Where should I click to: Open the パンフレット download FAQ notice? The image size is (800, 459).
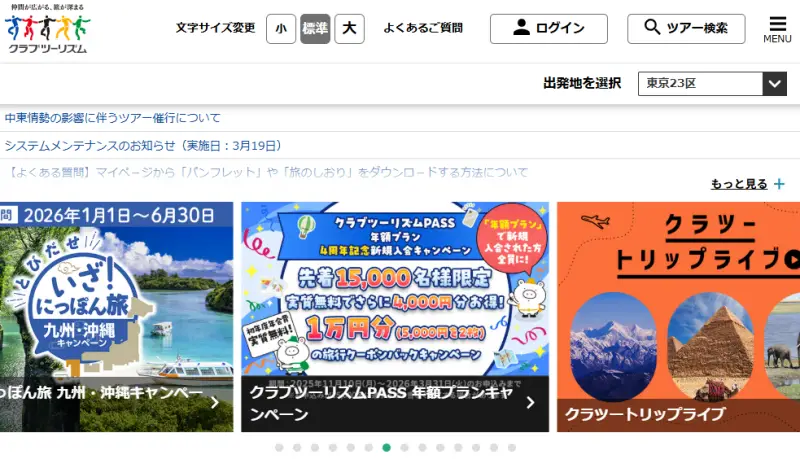267,172
